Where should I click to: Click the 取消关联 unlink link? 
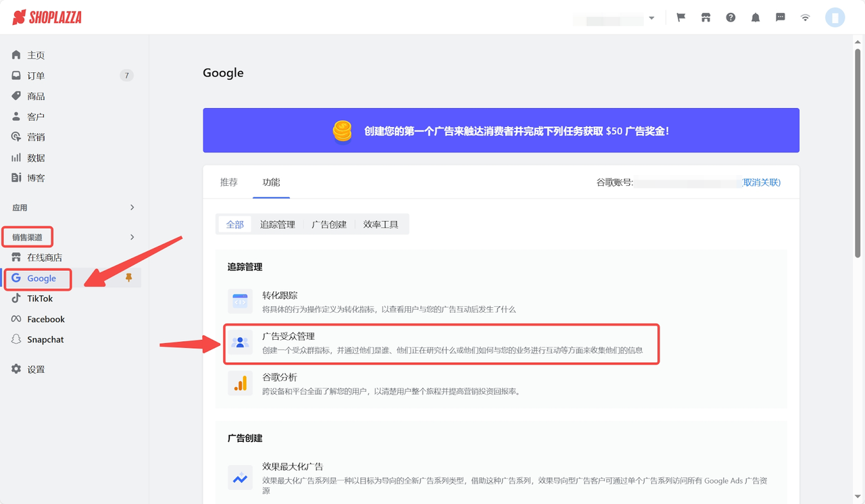pyautogui.click(x=762, y=182)
